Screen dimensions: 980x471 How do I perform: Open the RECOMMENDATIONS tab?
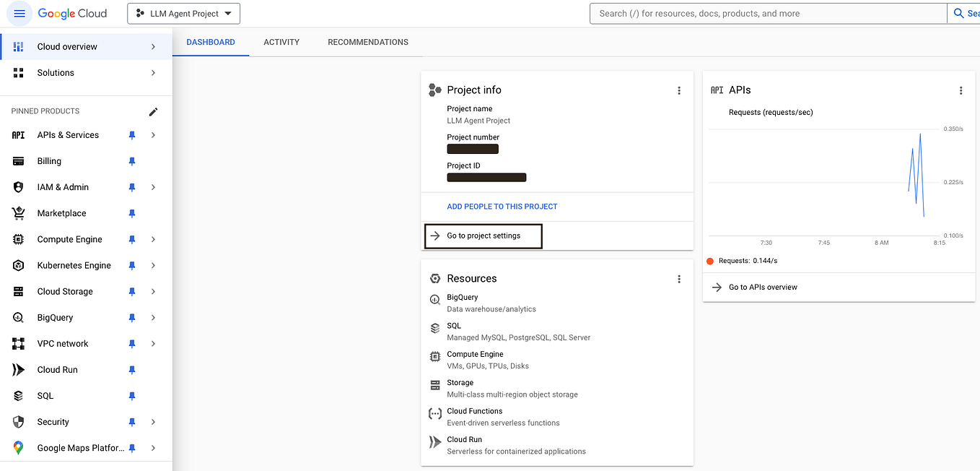pyautogui.click(x=368, y=42)
